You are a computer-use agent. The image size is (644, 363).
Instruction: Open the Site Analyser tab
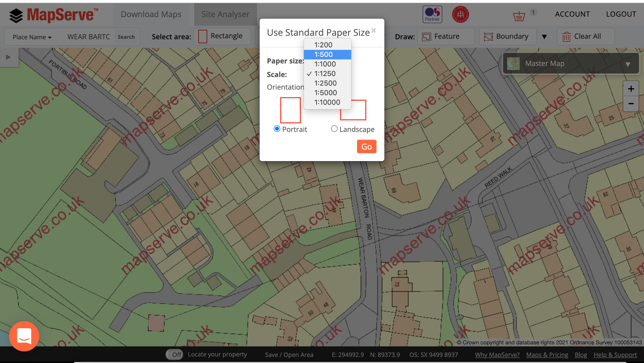(226, 14)
